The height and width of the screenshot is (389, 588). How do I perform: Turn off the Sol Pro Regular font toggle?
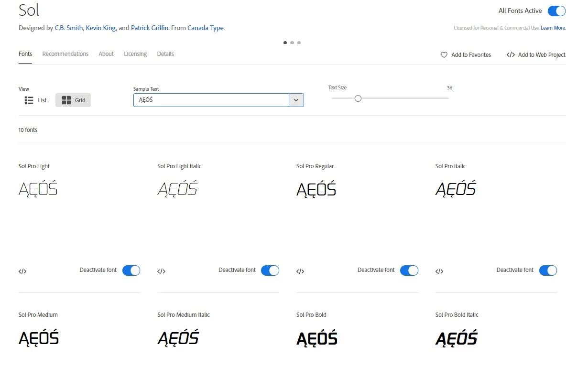[409, 270]
